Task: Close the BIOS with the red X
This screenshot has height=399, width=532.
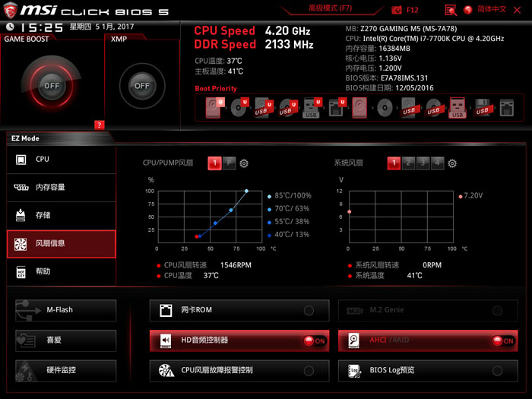Action: (x=517, y=10)
